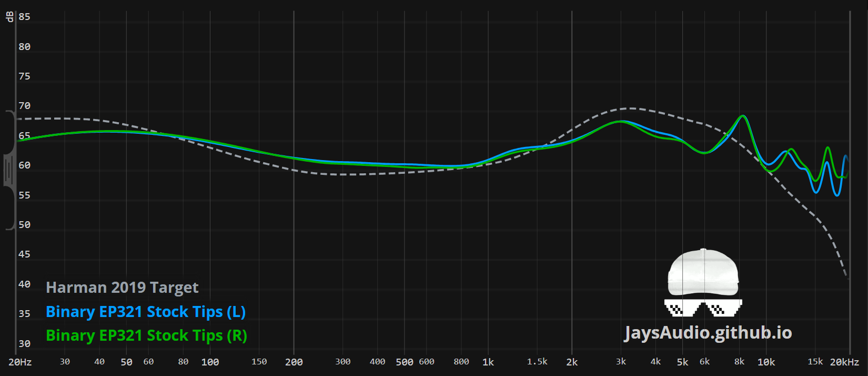Click the 30 dB axis label

point(24,344)
